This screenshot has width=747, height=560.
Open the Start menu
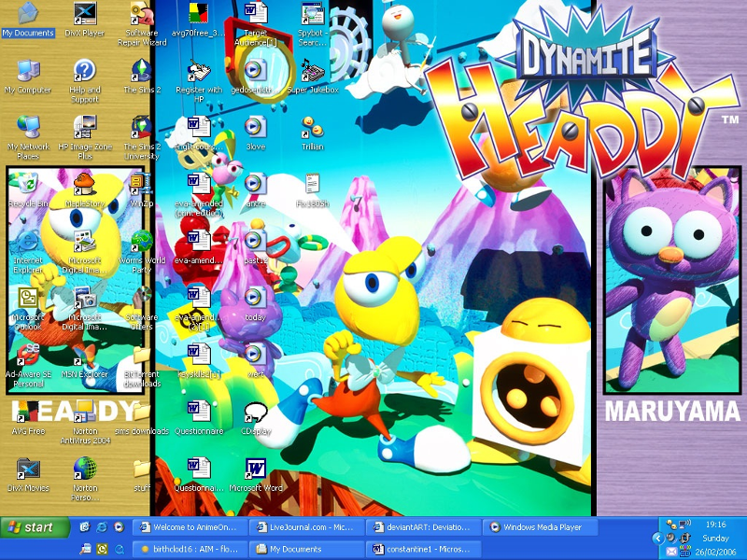click(x=35, y=527)
